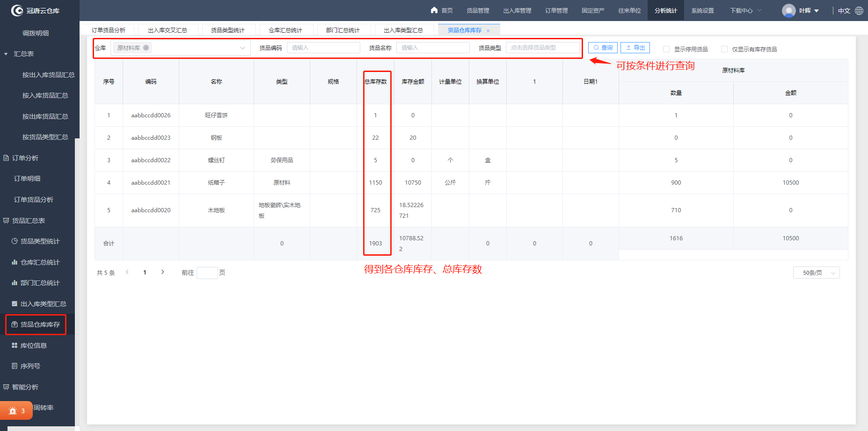
Task: Open 系统设置 top menu
Action: click(x=702, y=10)
